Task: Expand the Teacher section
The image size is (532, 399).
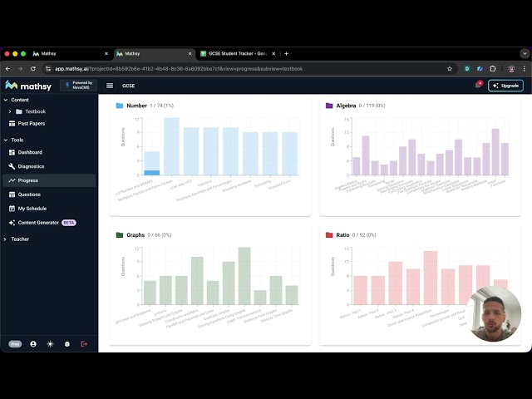Action: 5,239
